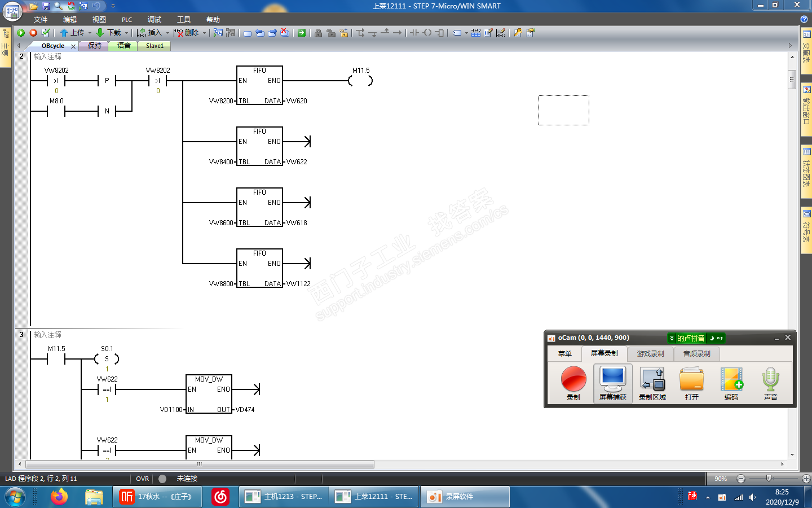Click the green go-to arrow toolbar icon

[302, 33]
